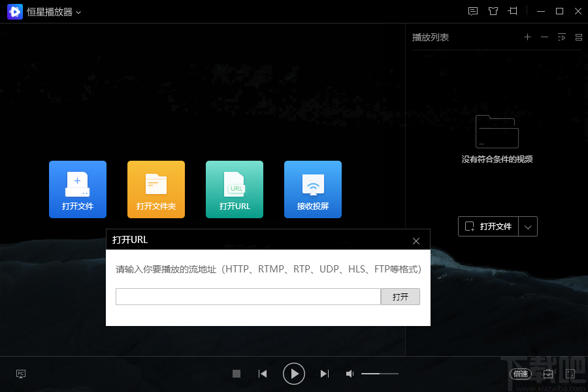Open the 倍速 playback speed selector
The width and height of the screenshot is (588, 392).
521,374
